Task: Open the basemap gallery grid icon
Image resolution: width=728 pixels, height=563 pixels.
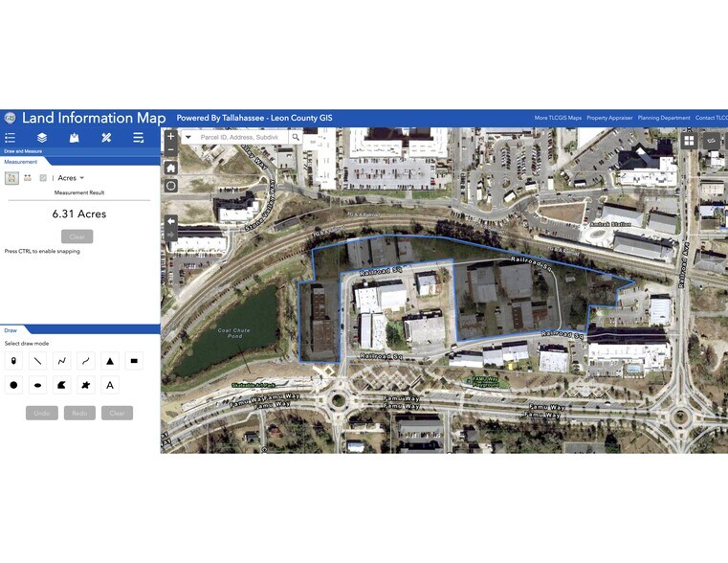Action: point(688,141)
